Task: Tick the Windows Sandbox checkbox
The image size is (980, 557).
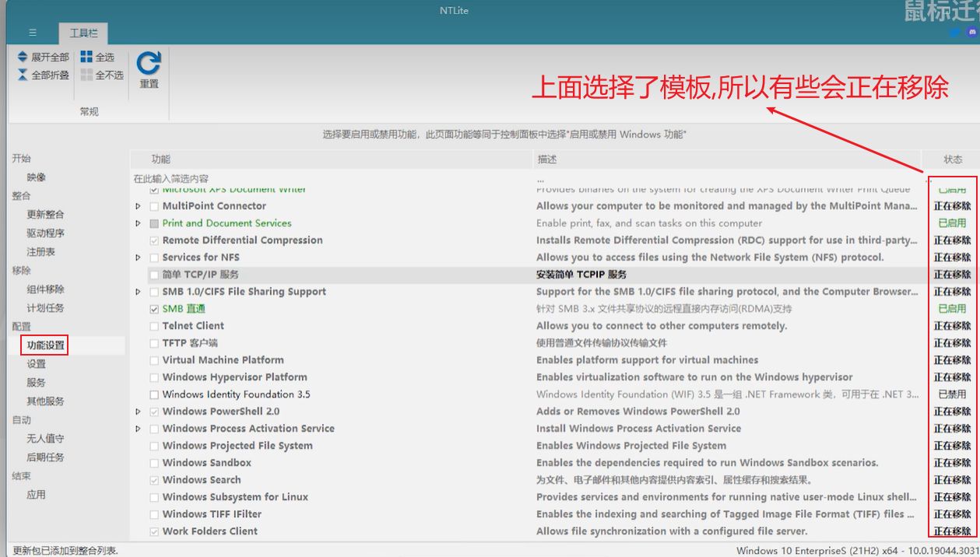Action: click(154, 463)
